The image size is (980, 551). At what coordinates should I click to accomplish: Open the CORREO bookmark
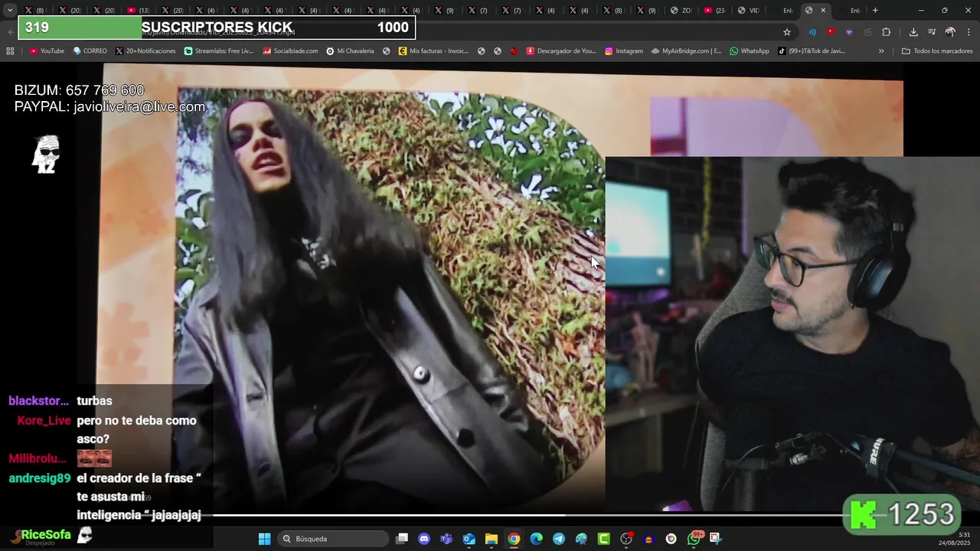coord(90,51)
